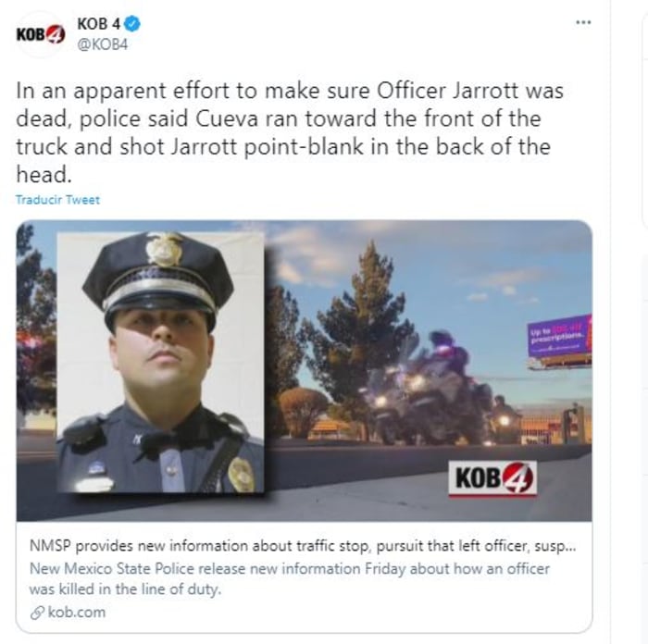Open the tweet's three-dot more options menu

click(583, 22)
